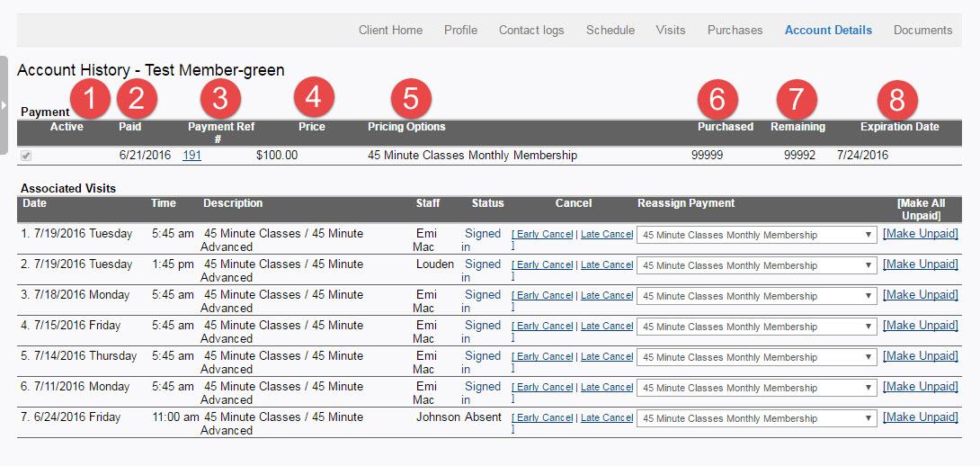Image resolution: width=980 pixels, height=466 pixels.
Task: Make the 1:45 pm Louden visit unpaid
Action: point(920,264)
